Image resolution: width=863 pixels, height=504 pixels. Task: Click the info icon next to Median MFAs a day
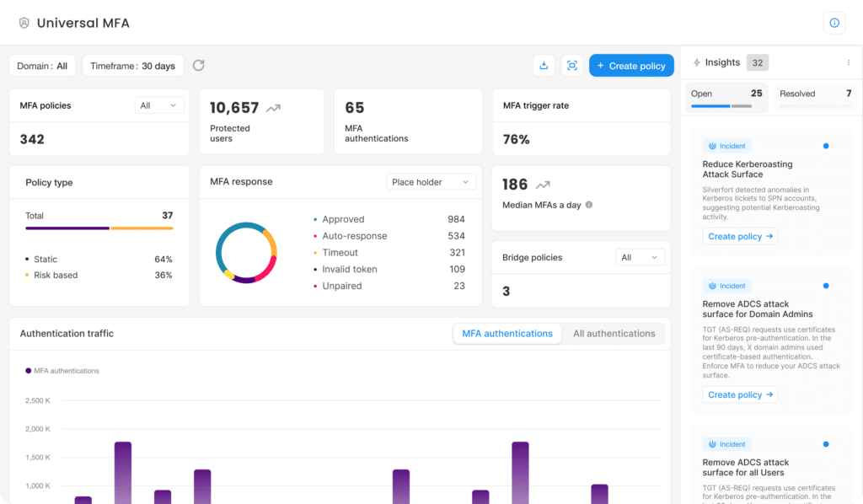(589, 205)
